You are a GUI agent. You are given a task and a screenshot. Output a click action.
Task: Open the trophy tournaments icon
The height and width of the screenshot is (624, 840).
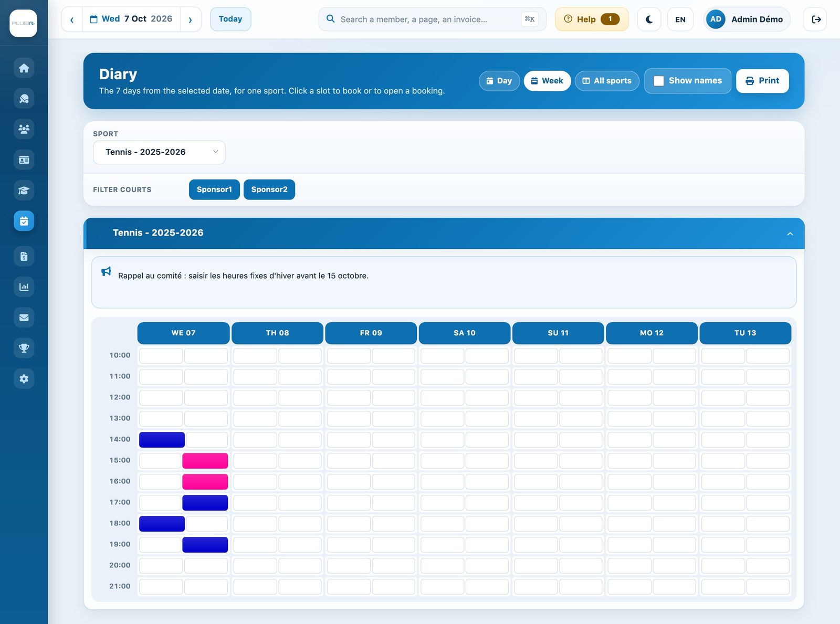(24, 348)
